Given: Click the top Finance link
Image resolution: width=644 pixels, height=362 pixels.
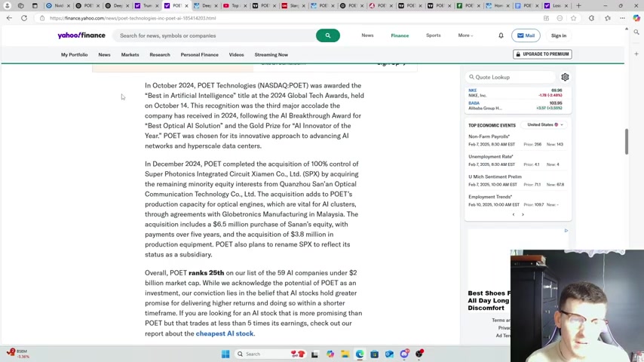Looking at the screenshot, I should point(400,35).
